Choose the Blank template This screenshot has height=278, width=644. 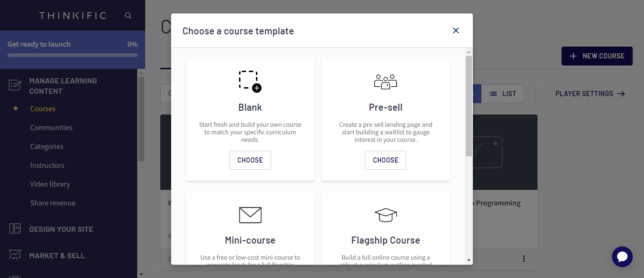tap(250, 160)
